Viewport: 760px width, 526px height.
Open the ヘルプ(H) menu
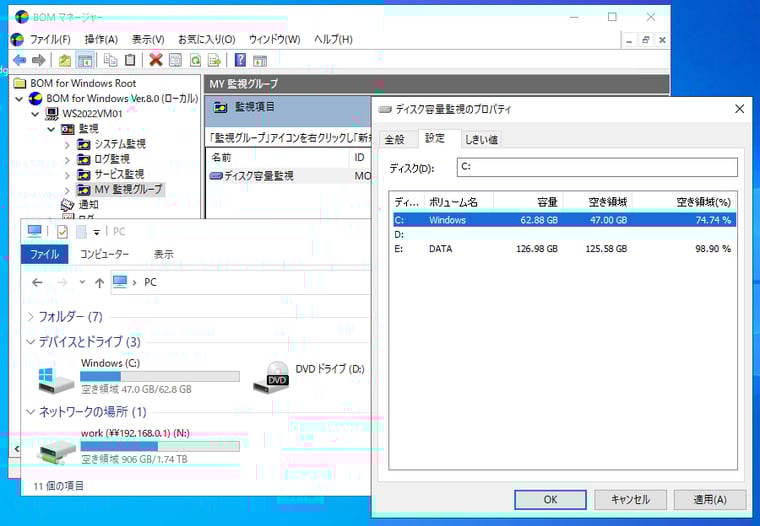[x=333, y=39]
